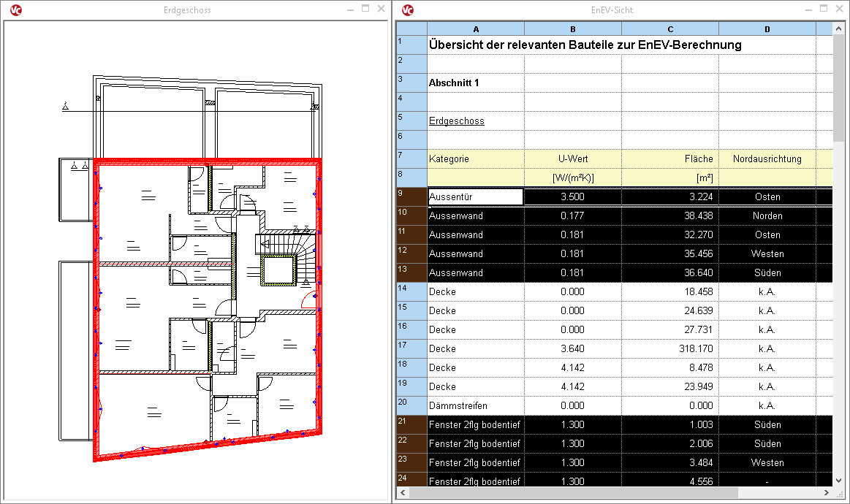This screenshot has height=504, width=850.
Task: Select the area value 3.484
Action: [x=670, y=462]
